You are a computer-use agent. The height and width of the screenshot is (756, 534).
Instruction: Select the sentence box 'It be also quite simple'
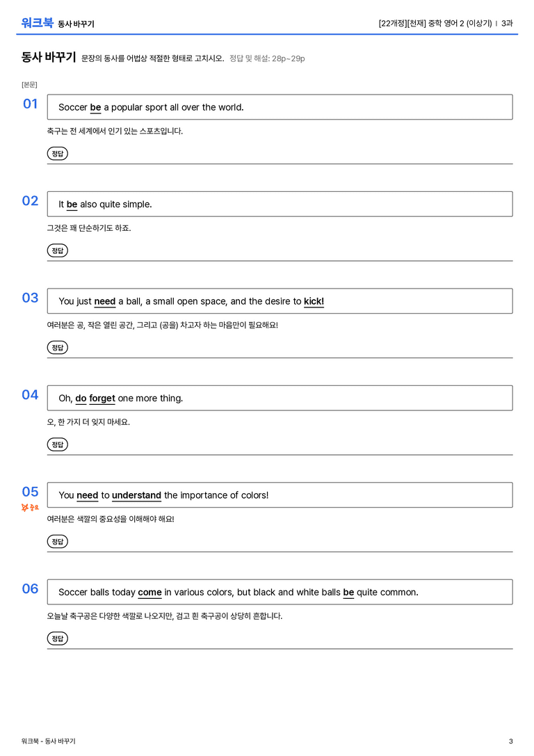pos(280,204)
